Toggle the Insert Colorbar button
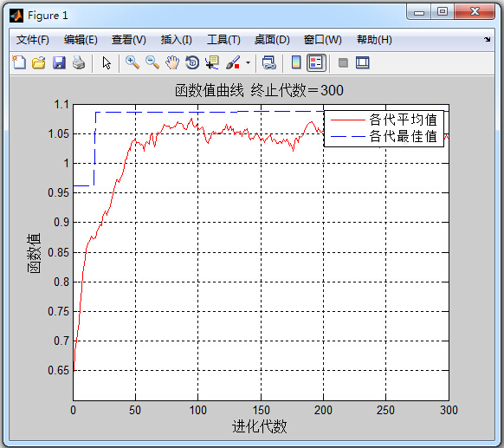The height and width of the screenshot is (448, 504). tap(296, 62)
